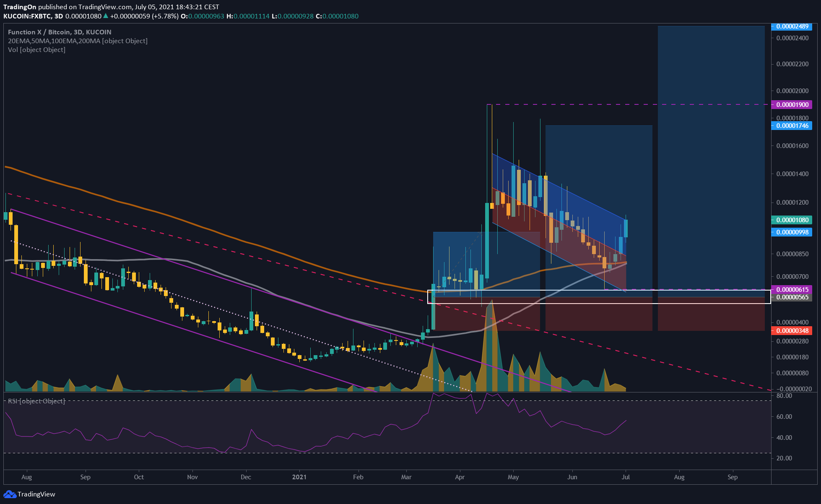Click the 80.00 RSI scale value

pyautogui.click(x=784, y=396)
